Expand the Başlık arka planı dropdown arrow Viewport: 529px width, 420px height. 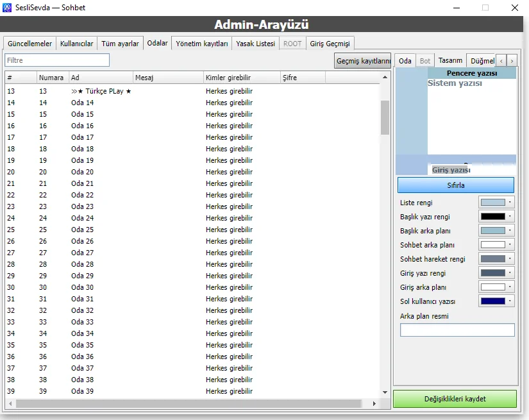point(510,231)
